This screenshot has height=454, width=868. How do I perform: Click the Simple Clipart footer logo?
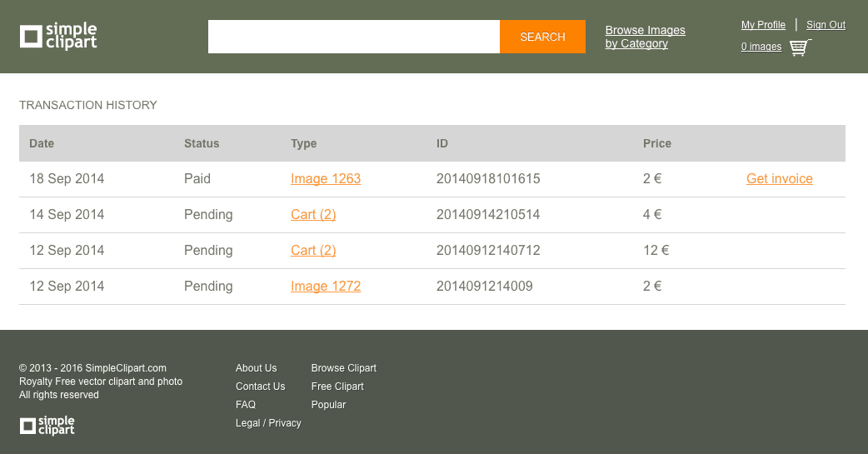pos(47,426)
